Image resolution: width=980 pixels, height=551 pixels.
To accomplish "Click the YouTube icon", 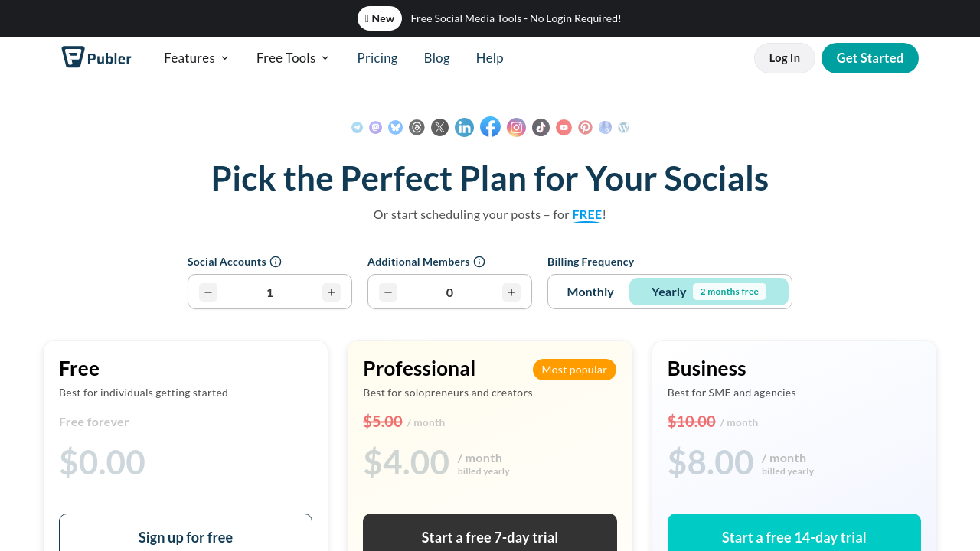I will [x=563, y=128].
